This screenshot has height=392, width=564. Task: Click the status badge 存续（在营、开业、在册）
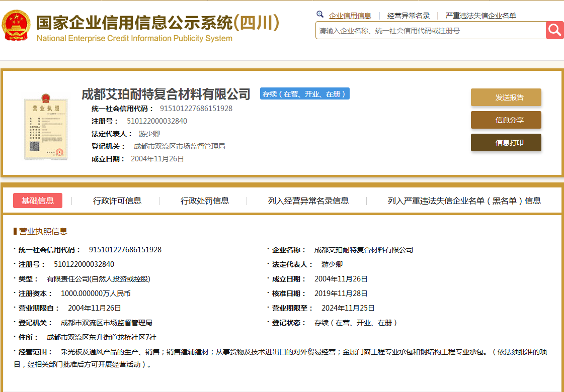[x=304, y=93]
